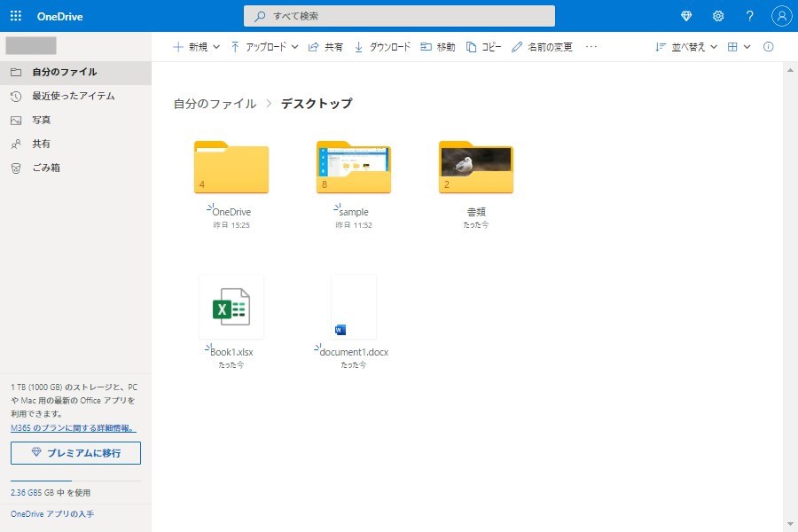Click ダウンロード in the toolbar
The height and width of the screenshot is (532, 798).
(x=382, y=47)
